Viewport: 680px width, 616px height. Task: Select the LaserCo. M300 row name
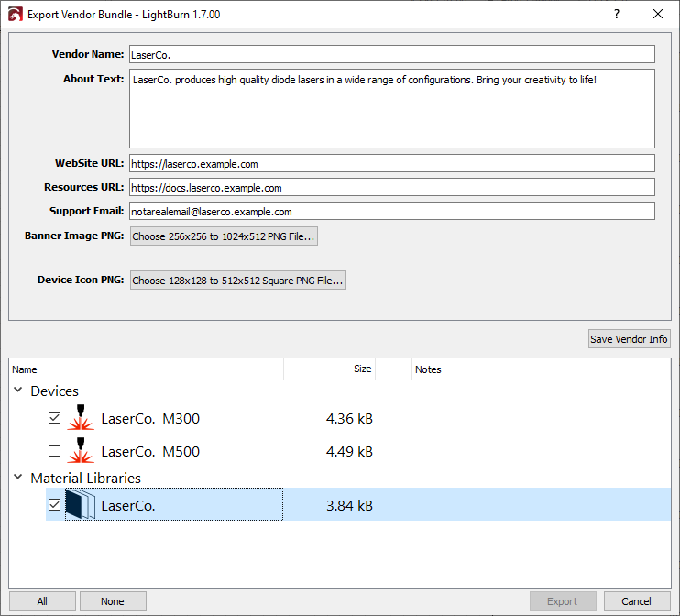[150, 419]
